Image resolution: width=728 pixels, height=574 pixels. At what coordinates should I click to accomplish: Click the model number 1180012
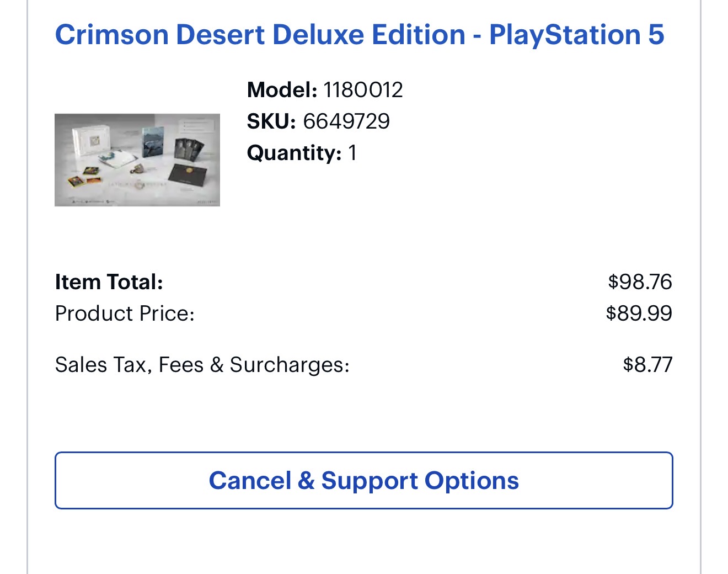pos(363,90)
